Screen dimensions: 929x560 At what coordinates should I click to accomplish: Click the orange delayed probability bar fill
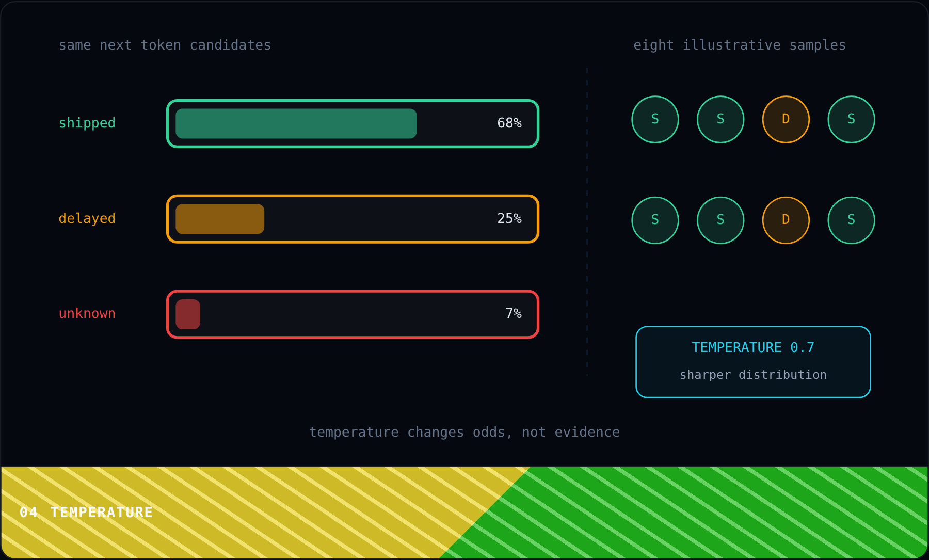coord(220,219)
